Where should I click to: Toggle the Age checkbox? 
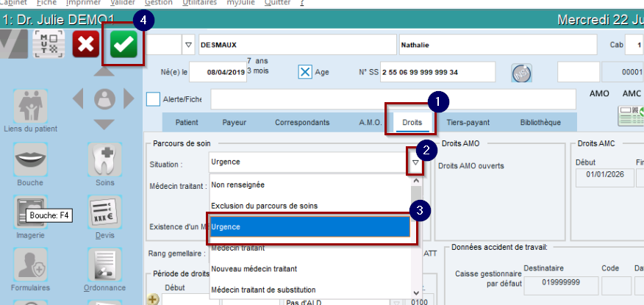[305, 72]
